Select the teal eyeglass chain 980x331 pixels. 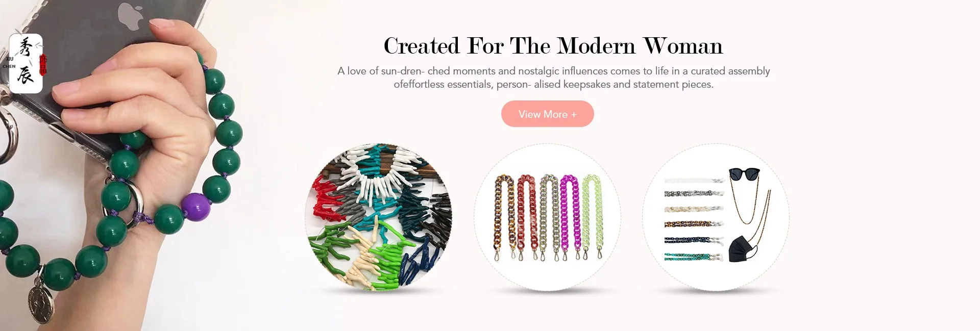click(x=694, y=257)
